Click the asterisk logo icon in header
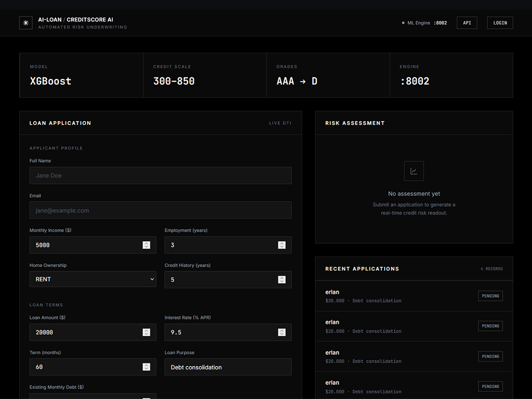Viewport: 532px width, 399px height. 26,23
